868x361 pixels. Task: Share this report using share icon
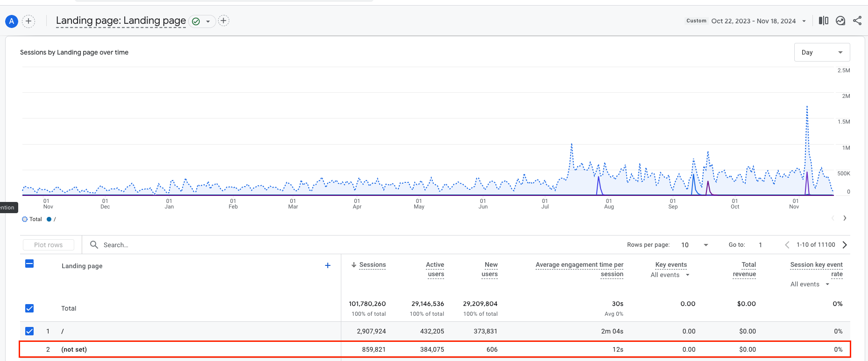(x=857, y=21)
